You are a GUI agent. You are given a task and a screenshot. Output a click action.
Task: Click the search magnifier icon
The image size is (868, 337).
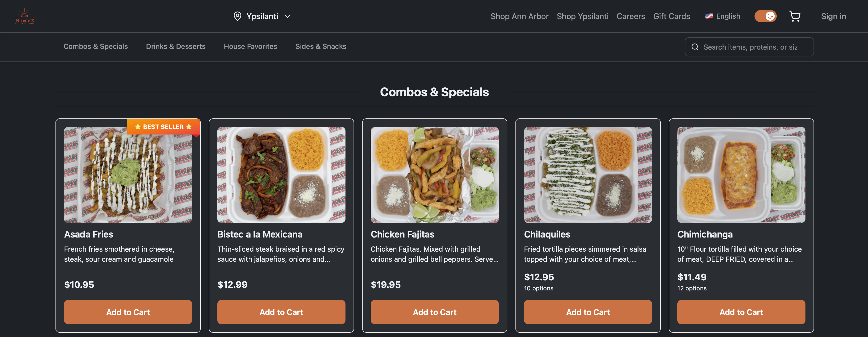click(695, 47)
